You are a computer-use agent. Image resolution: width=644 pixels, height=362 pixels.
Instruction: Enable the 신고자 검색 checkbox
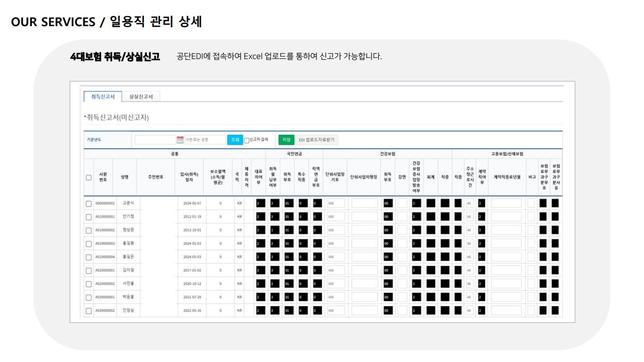pyautogui.click(x=247, y=140)
